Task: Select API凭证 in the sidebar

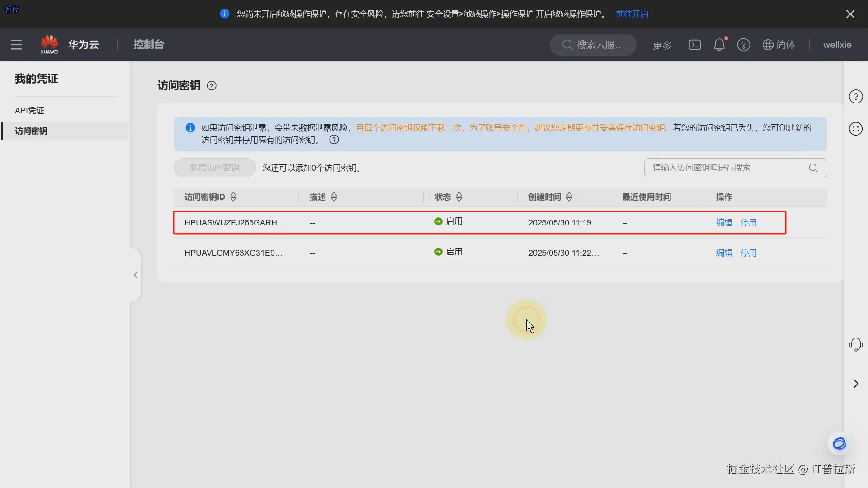Action: [x=29, y=111]
